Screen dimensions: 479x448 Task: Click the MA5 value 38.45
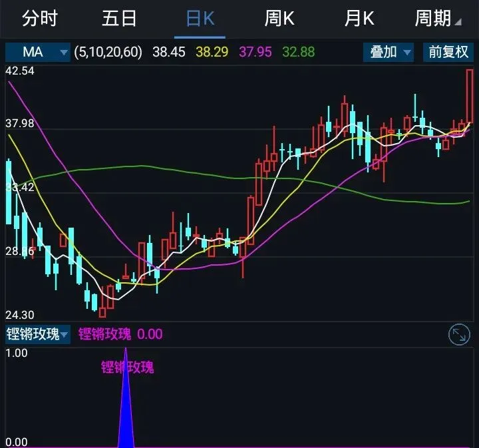[169, 52]
